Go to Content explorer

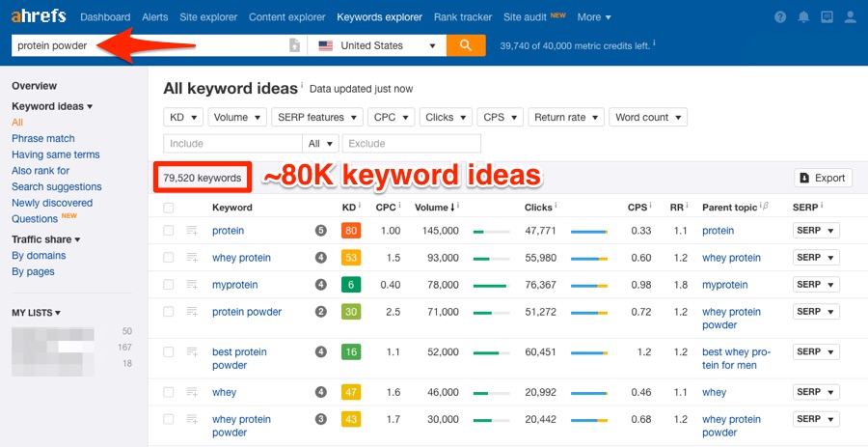click(x=286, y=17)
